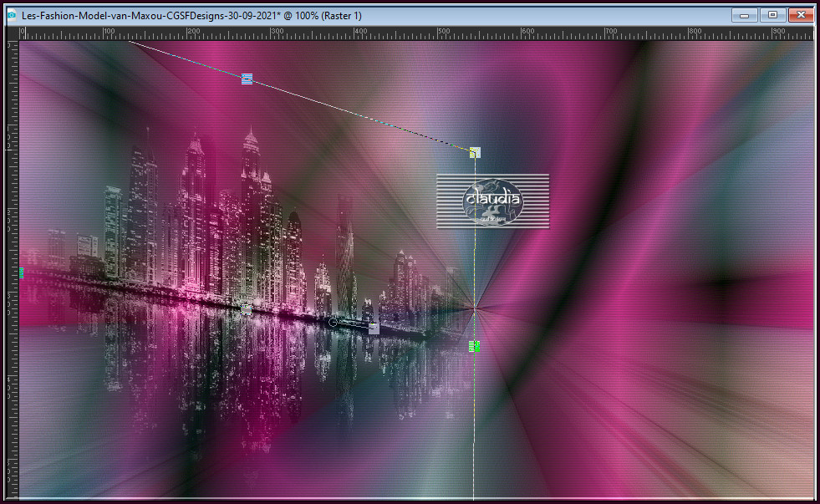
Task: Select the teal handle at the canvas left edge
Action: [22, 272]
